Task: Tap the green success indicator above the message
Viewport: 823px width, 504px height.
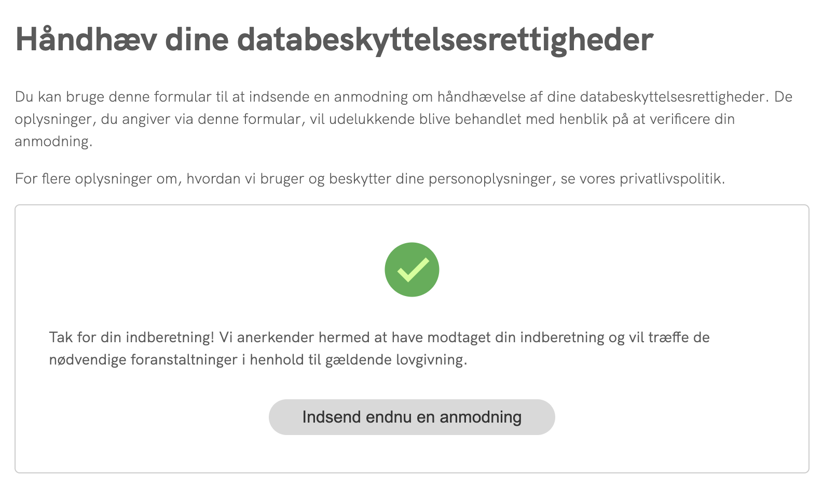Action: pyautogui.click(x=411, y=269)
